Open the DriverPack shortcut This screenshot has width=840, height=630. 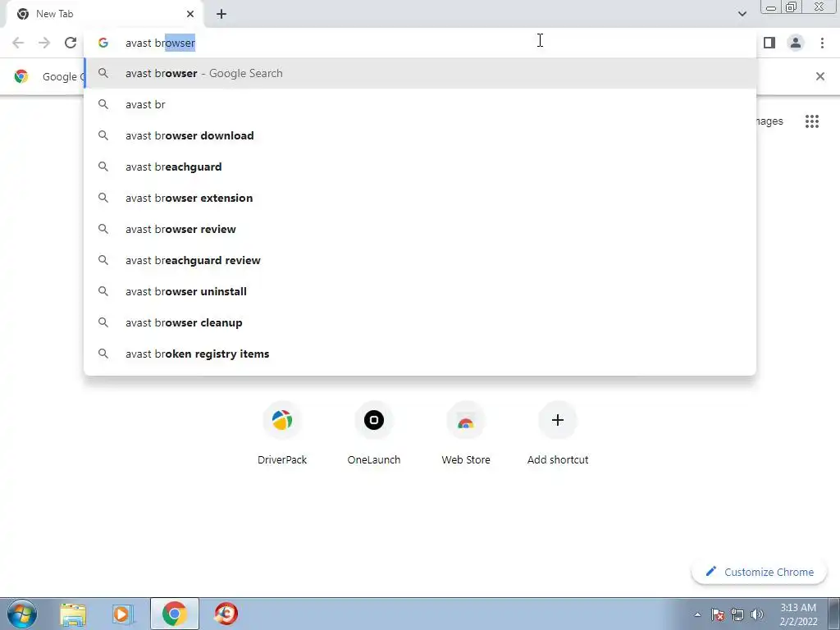(282, 433)
